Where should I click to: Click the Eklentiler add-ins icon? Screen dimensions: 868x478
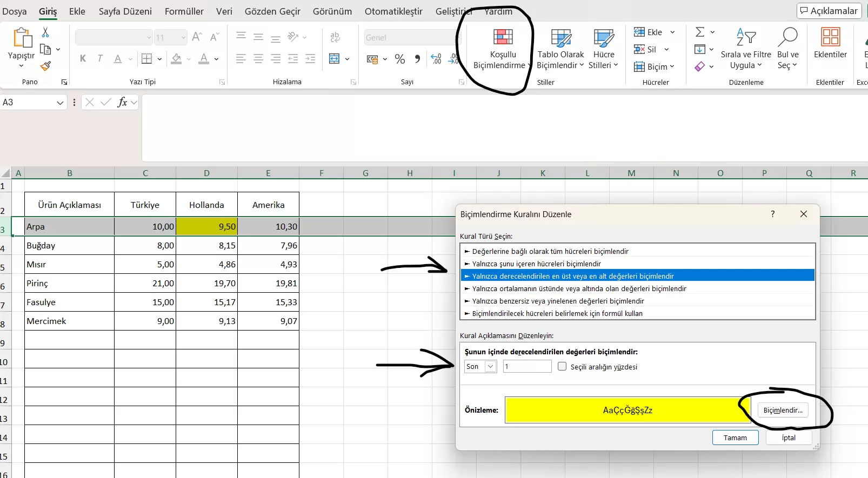tap(830, 37)
